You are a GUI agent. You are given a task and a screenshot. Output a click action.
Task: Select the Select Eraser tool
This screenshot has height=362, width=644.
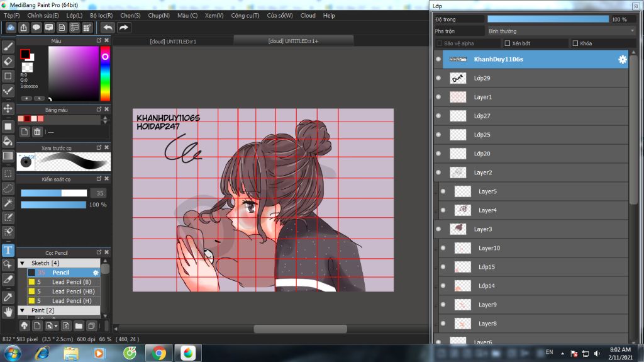[8, 232]
